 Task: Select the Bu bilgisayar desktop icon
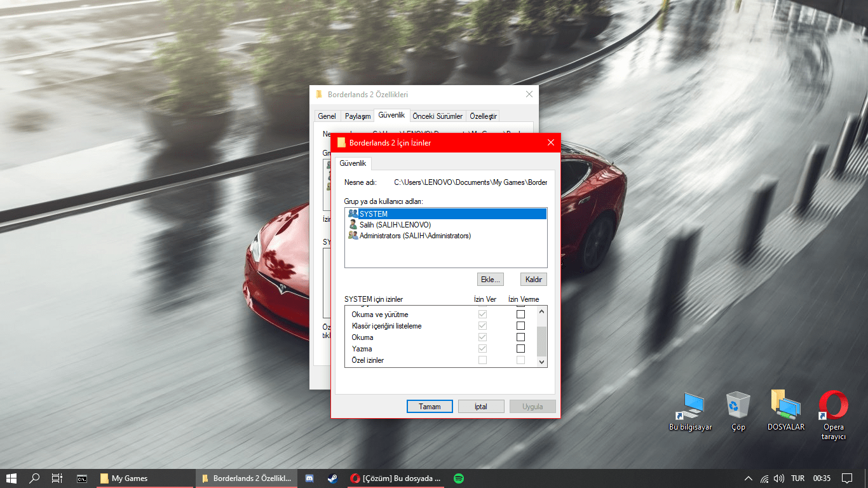pyautogui.click(x=691, y=412)
